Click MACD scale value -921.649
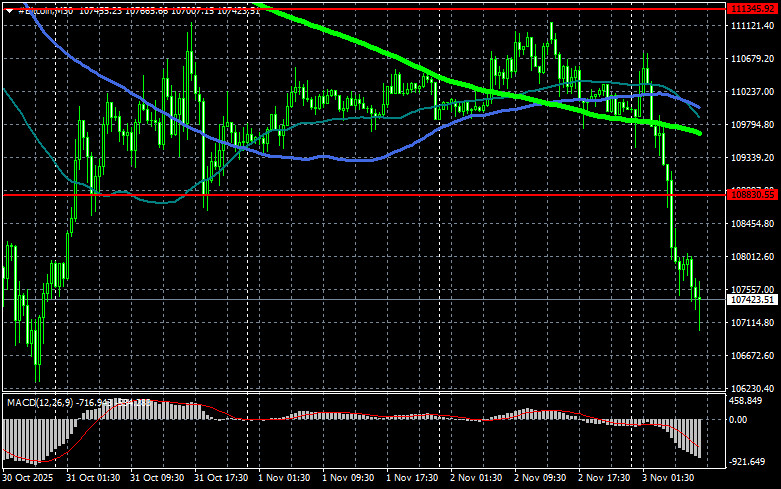Image resolution: width=781 pixels, height=489 pixels. pyautogui.click(x=747, y=462)
